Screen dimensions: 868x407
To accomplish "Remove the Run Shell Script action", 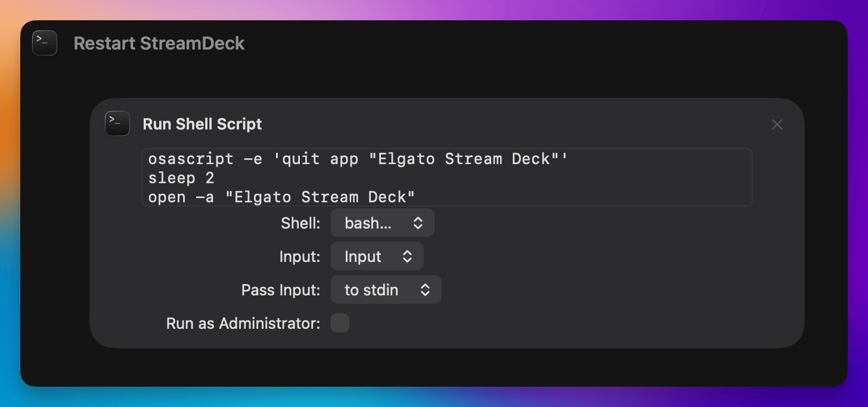I will [x=777, y=124].
